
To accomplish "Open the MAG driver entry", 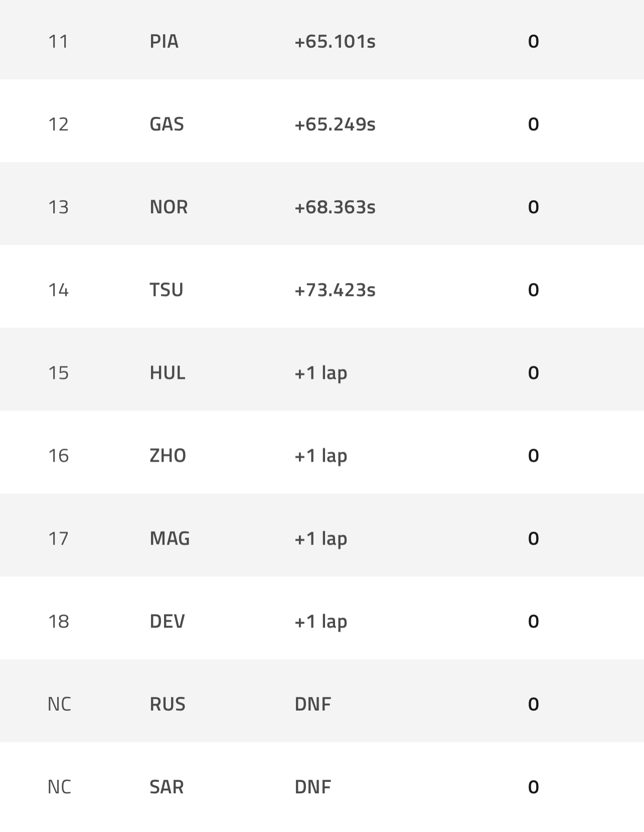I will coord(170,538).
